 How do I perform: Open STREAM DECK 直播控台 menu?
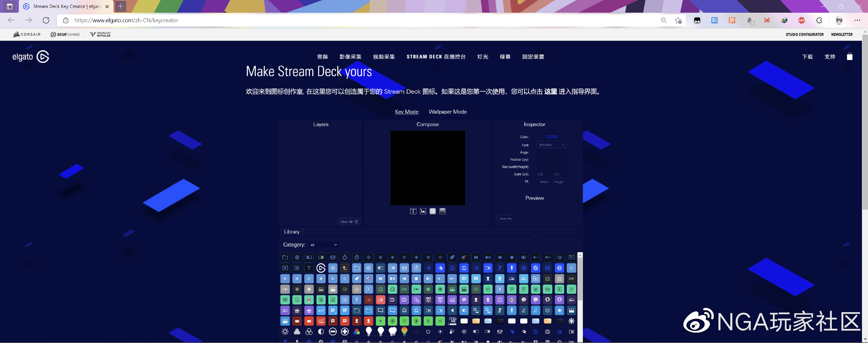click(436, 57)
